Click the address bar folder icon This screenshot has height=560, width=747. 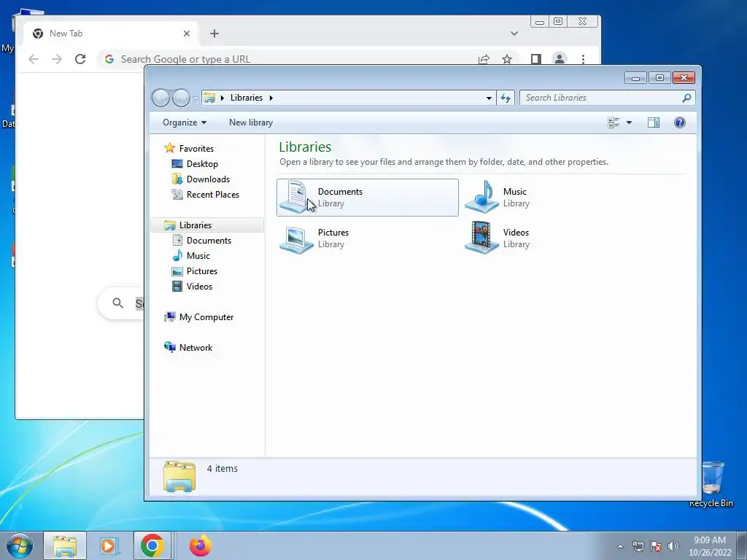(x=209, y=98)
